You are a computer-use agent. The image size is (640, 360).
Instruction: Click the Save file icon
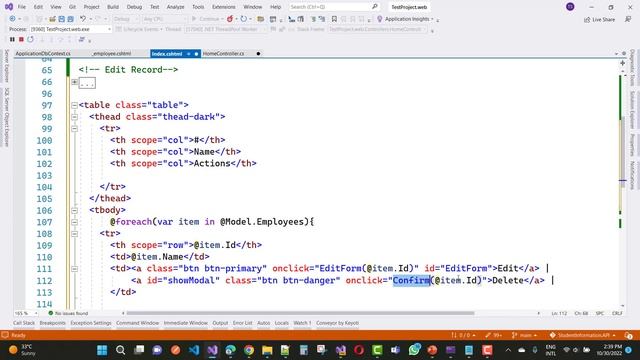(61, 19)
